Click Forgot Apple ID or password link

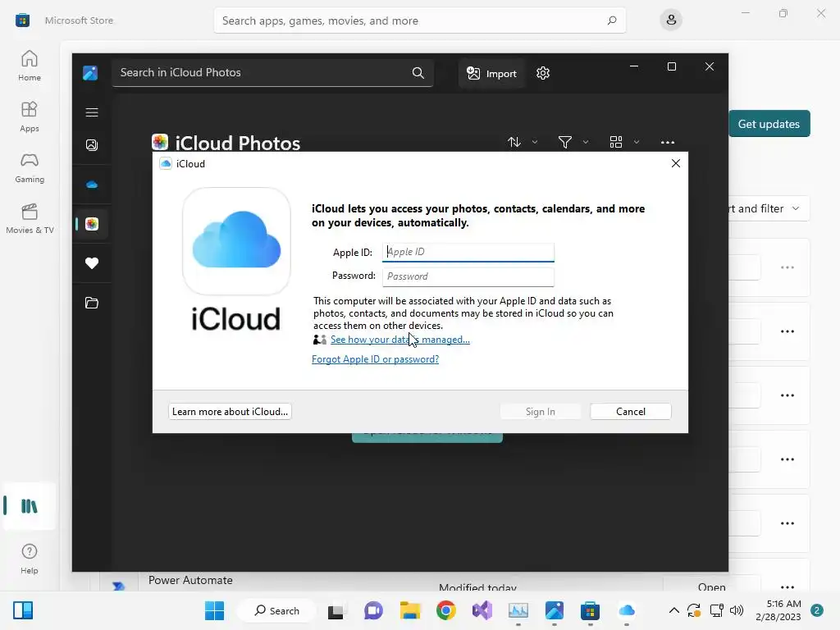click(375, 359)
